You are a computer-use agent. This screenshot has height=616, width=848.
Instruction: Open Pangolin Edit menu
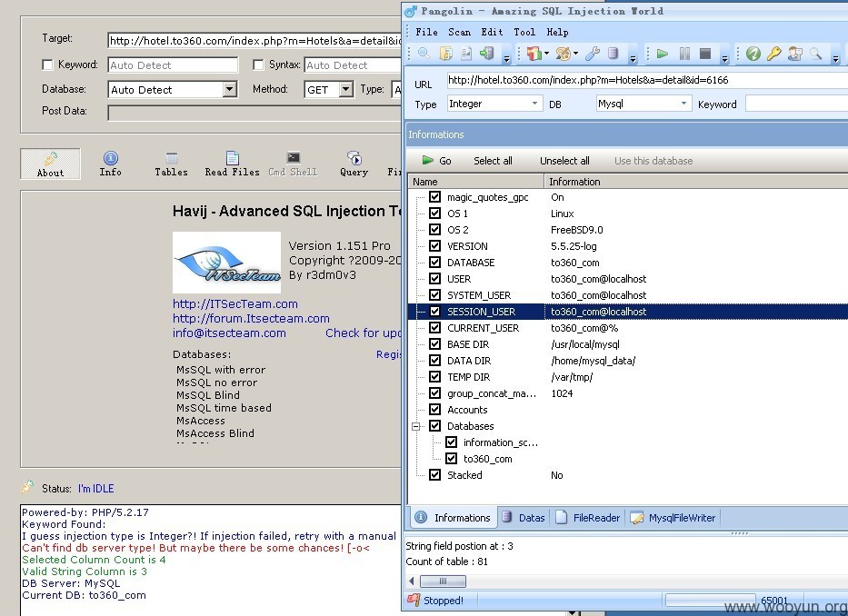pos(492,32)
